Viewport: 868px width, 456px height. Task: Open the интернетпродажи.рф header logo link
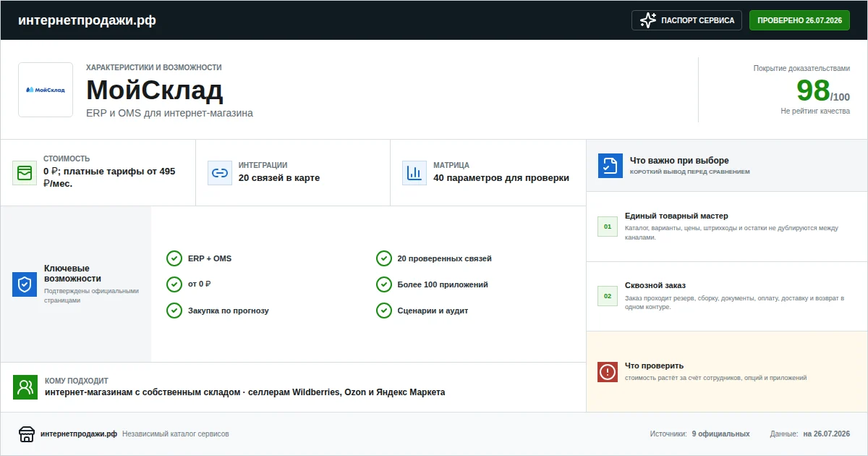tap(87, 20)
